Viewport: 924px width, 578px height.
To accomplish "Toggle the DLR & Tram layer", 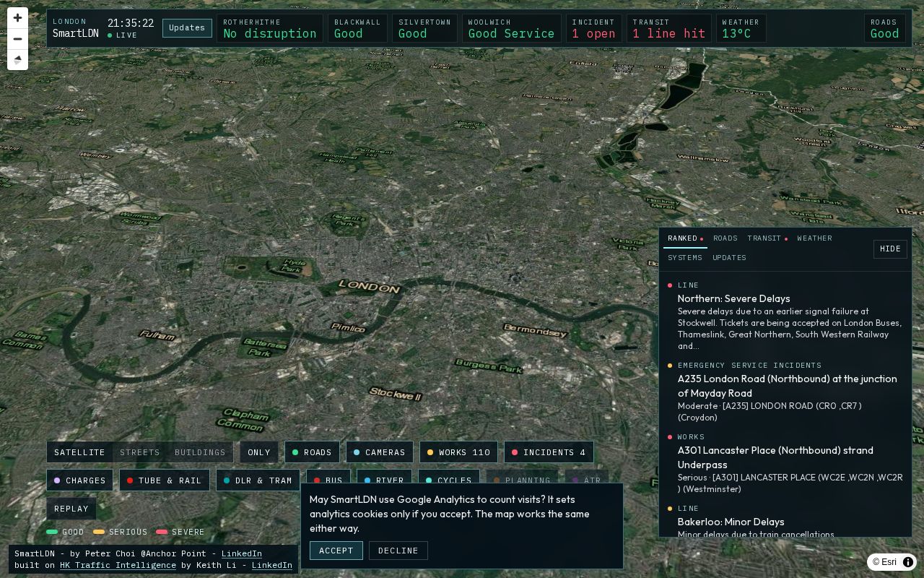I will (x=258, y=480).
